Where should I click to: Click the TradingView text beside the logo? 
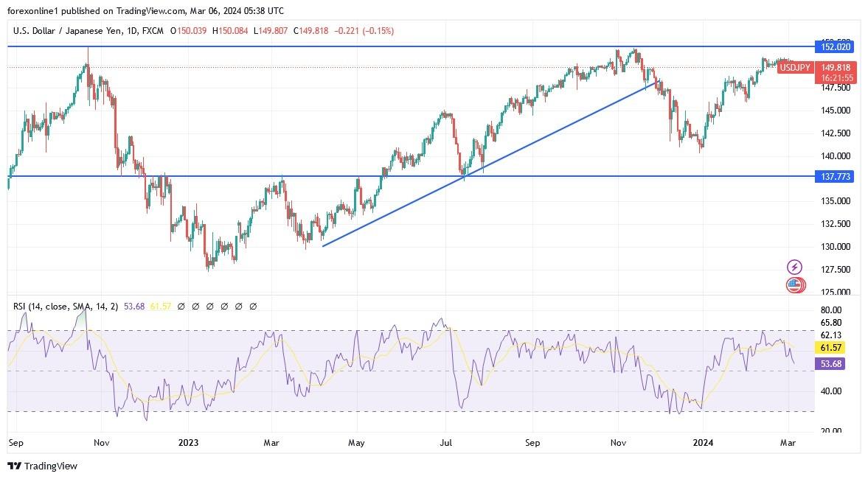click(x=50, y=466)
